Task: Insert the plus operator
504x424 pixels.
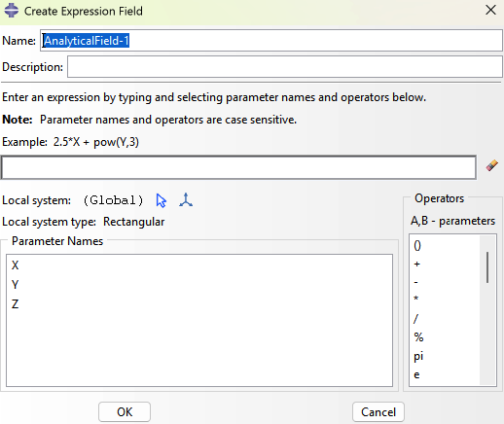Action: click(417, 265)
